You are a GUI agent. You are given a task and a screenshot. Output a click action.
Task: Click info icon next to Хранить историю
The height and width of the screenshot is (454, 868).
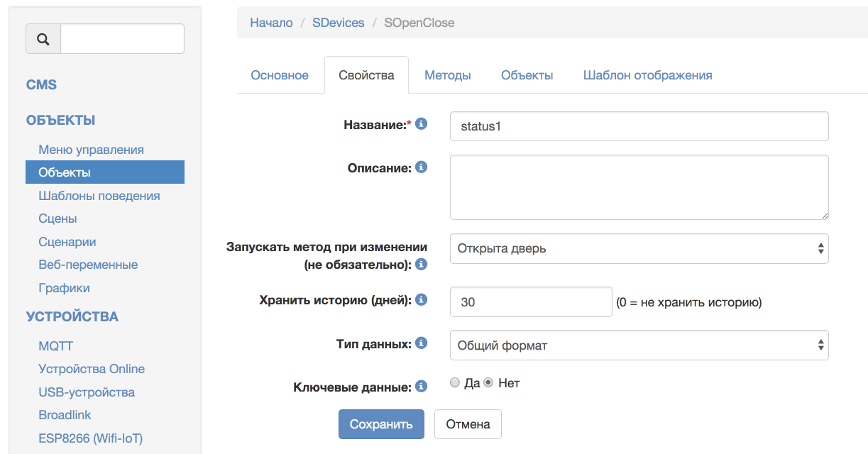coord(421,299)
